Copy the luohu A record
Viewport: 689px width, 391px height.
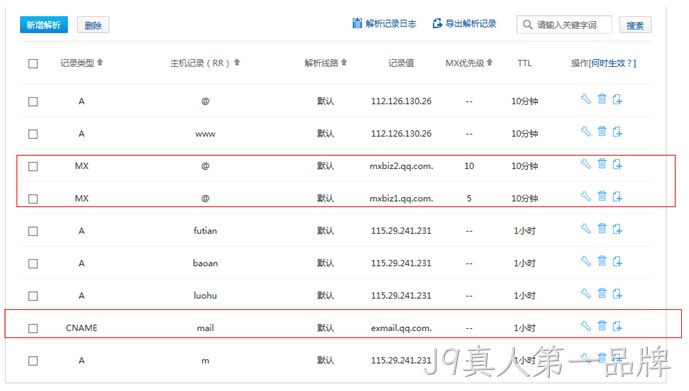(617, 293)
